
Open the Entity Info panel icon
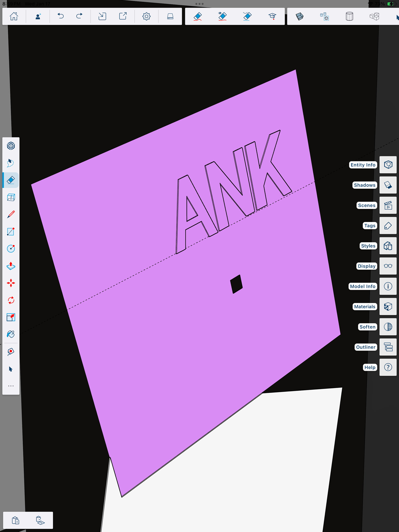[x=388, y=165]
